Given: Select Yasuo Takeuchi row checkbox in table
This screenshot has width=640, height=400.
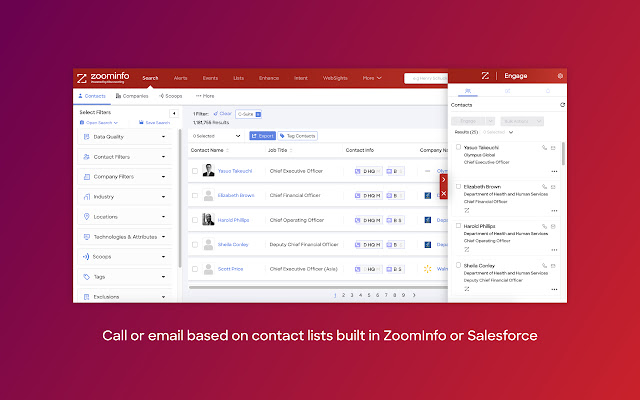Looking at the screenshot, I should point(195,171).
